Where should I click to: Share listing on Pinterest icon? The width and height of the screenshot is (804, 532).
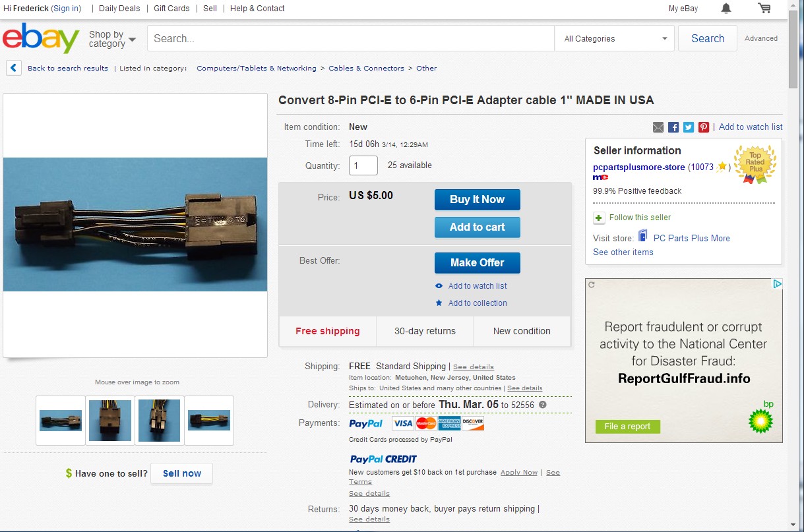coord(704,127)
